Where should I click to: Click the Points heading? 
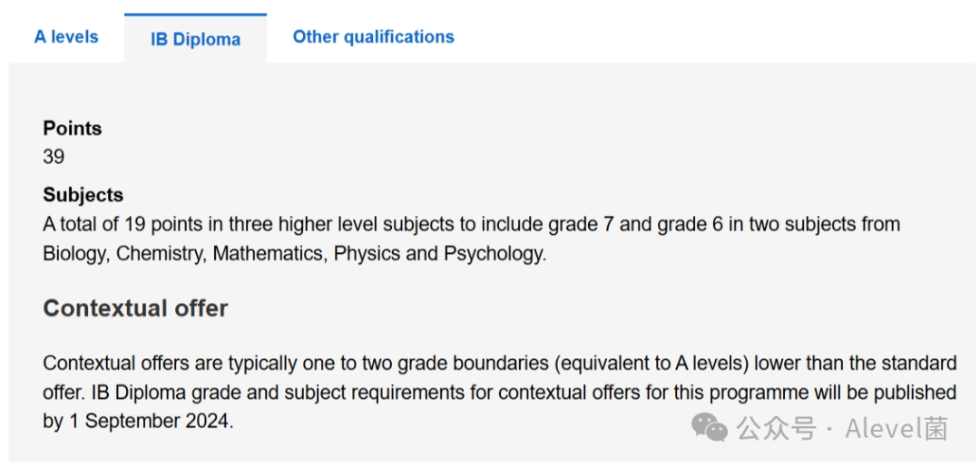73,129
